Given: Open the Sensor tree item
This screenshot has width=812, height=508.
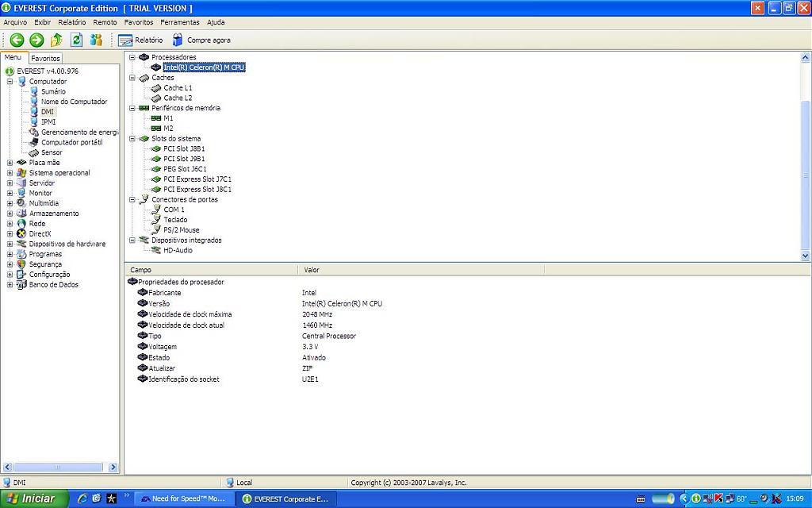Looking at the screenshot, I should coord(52,152).
